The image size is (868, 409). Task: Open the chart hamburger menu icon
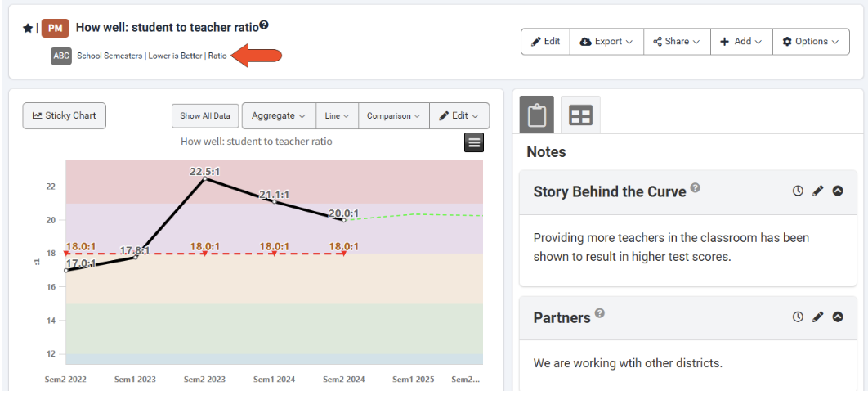point(474,142)
